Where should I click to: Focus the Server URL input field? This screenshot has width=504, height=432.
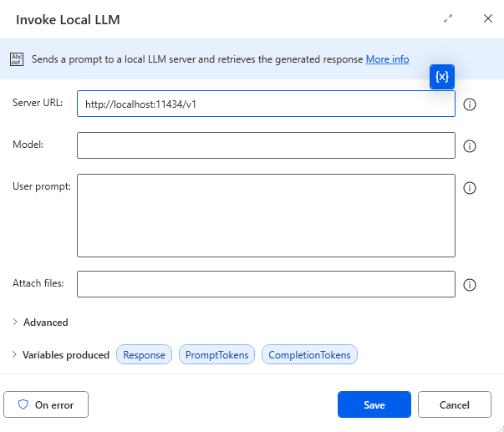click(x=266, y=104)
